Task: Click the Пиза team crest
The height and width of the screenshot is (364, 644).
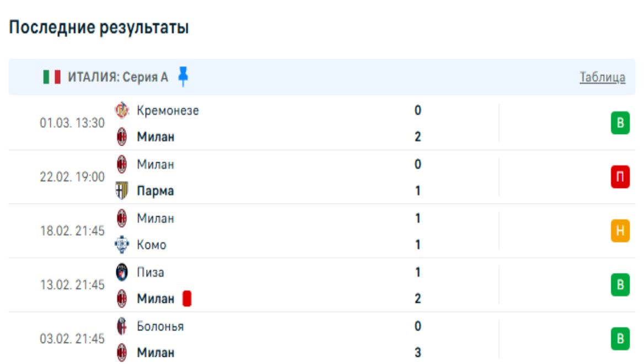Action: pos(122,272)
